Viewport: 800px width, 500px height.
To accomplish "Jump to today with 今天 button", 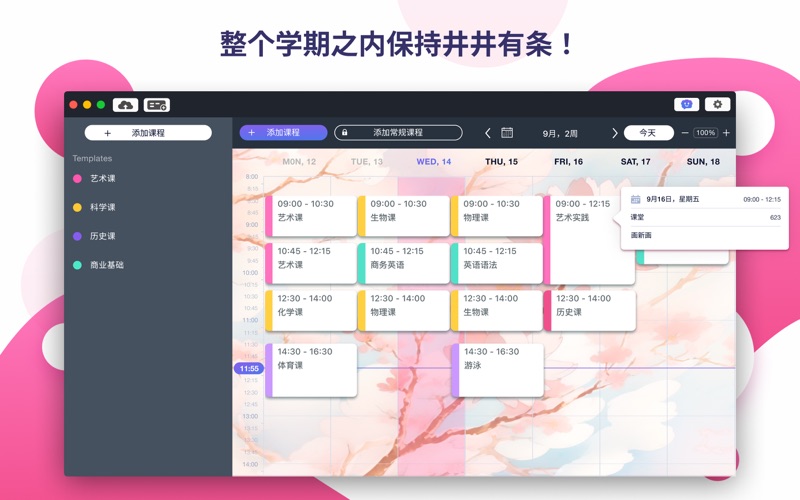I will click(648, 133).
